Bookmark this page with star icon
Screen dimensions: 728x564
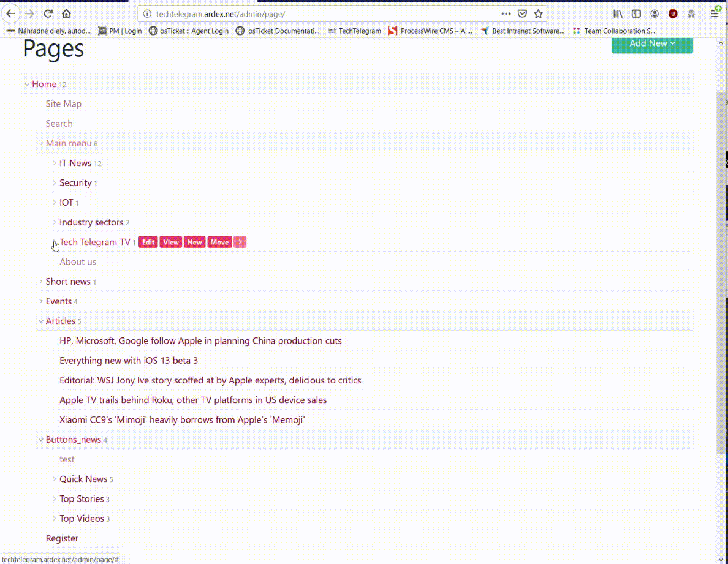pos(539,14)
